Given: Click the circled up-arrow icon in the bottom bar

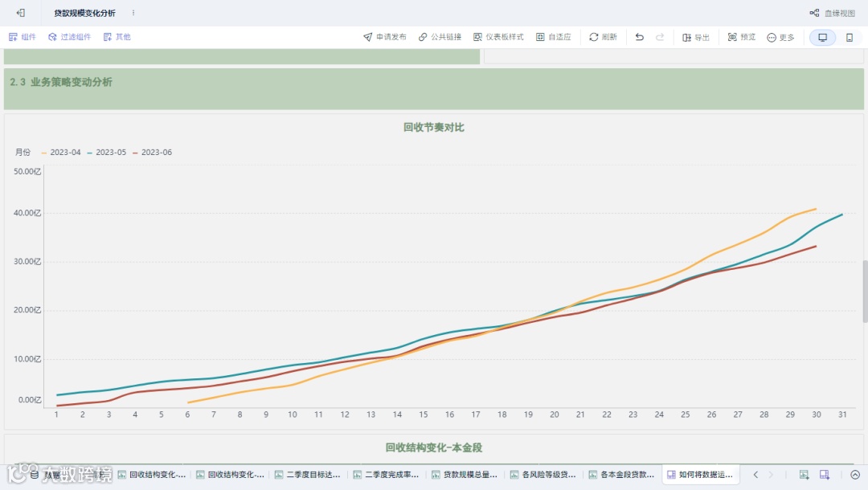Looking at the screenshot, I should pos(855,475).
